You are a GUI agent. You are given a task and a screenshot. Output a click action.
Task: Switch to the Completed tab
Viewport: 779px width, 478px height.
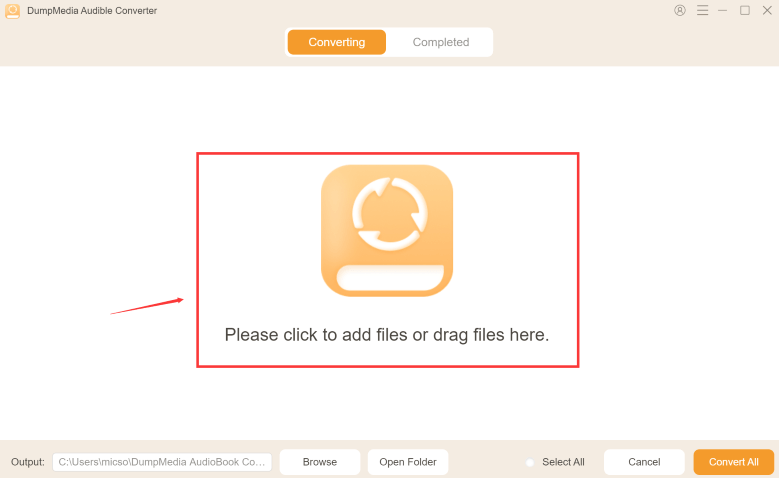[441, 42]
